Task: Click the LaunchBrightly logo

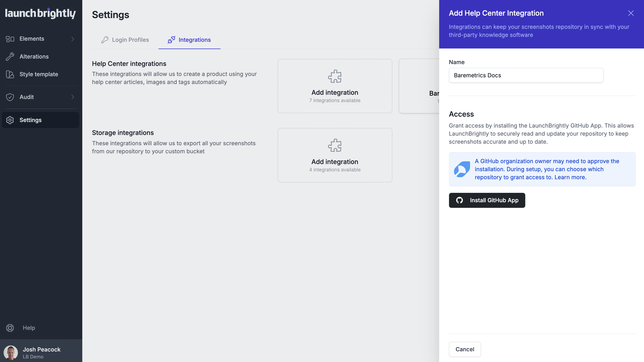Action: click(x=40, y=13)
